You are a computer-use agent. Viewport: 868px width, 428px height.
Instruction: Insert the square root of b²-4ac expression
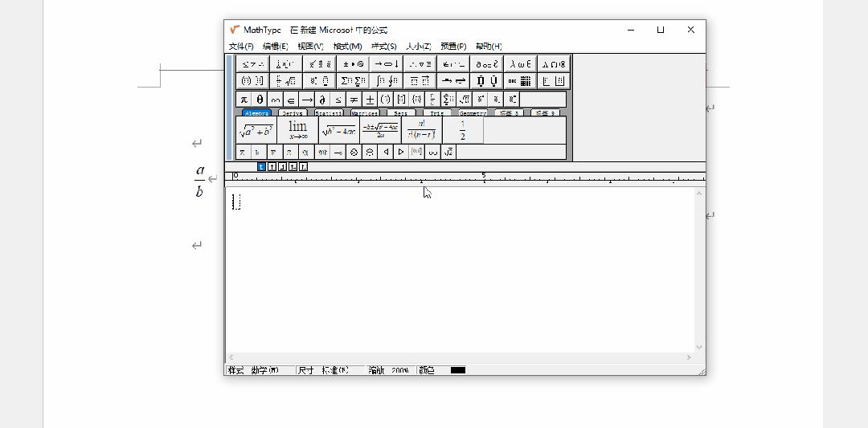pos(339,130)
